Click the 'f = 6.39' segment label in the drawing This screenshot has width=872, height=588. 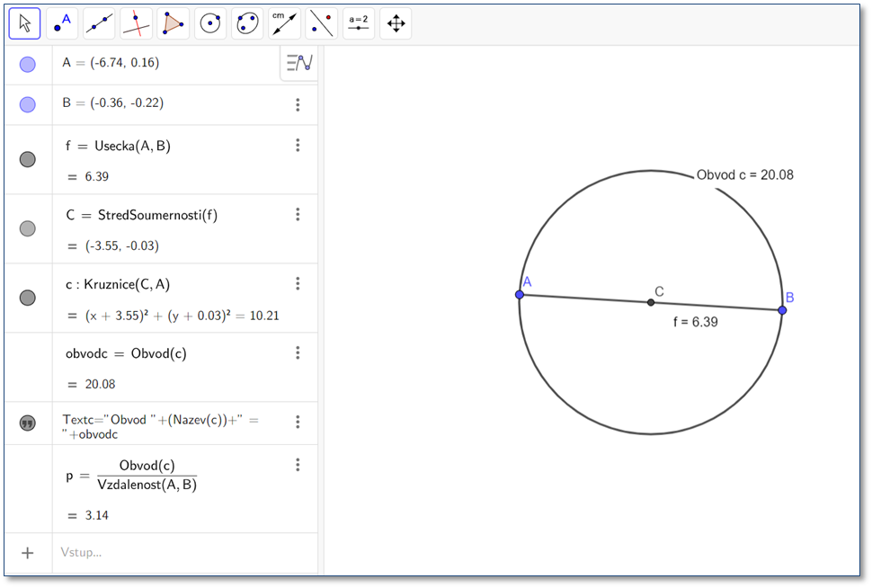(695, 322)
